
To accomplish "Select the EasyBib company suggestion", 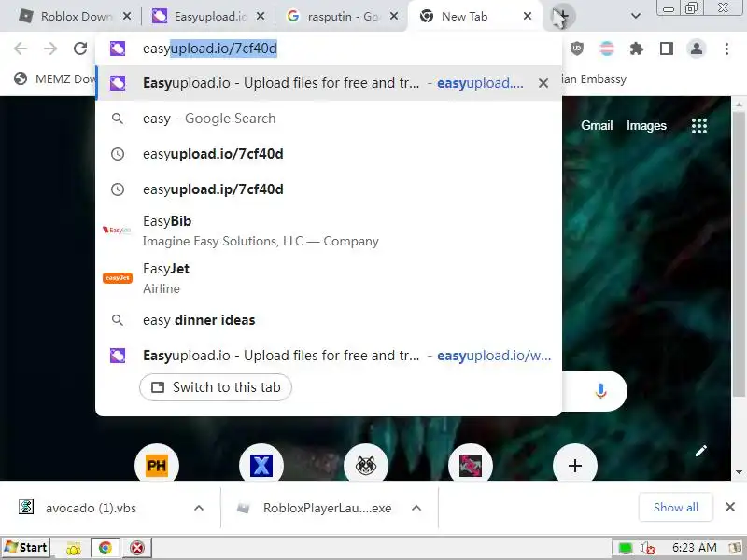I will 329,231.
